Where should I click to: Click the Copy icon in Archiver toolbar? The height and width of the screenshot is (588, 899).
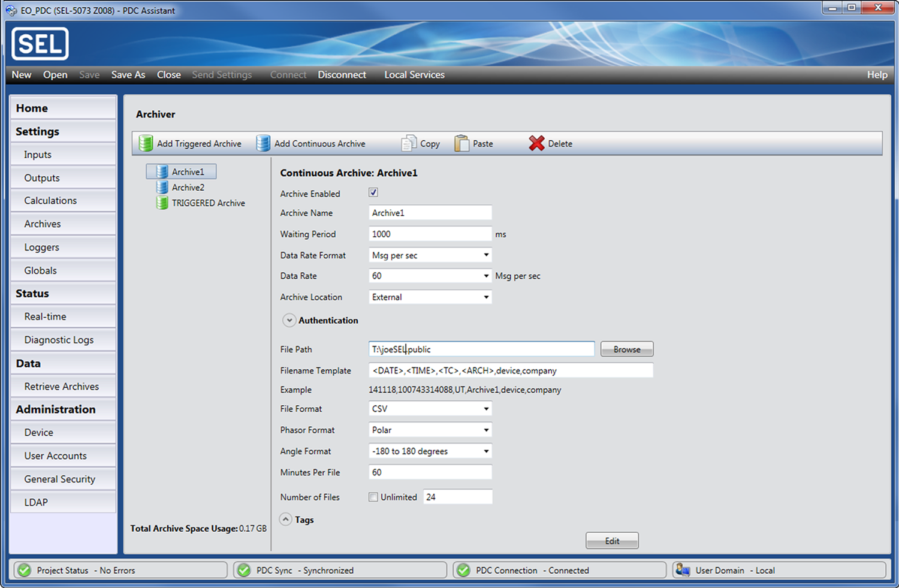click(x=409, y=143)
